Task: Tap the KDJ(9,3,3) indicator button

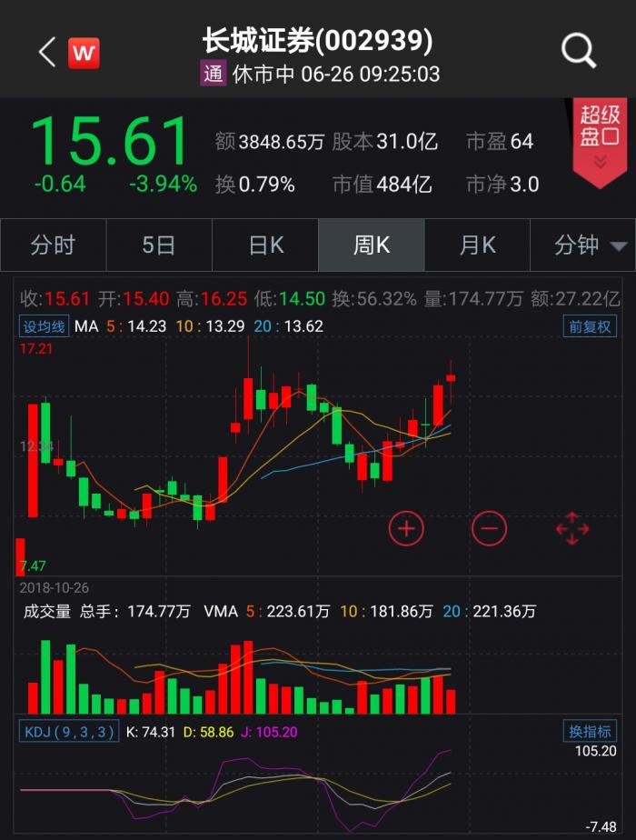Action: [x=69, y=732]
